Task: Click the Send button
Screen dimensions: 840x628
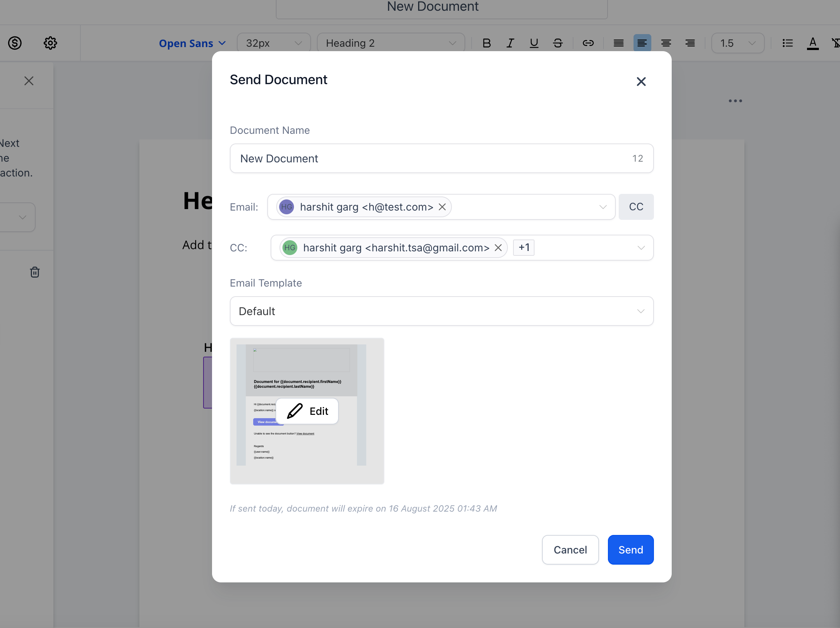Action: (x=631, y=549)
